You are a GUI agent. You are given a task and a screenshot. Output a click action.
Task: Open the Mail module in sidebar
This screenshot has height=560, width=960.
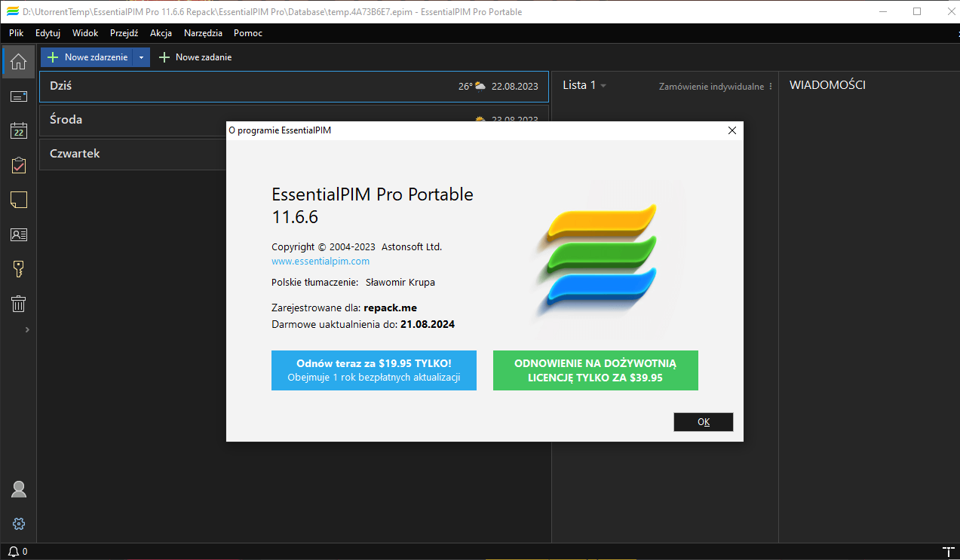pyautogui.click(x=18, y=96)
